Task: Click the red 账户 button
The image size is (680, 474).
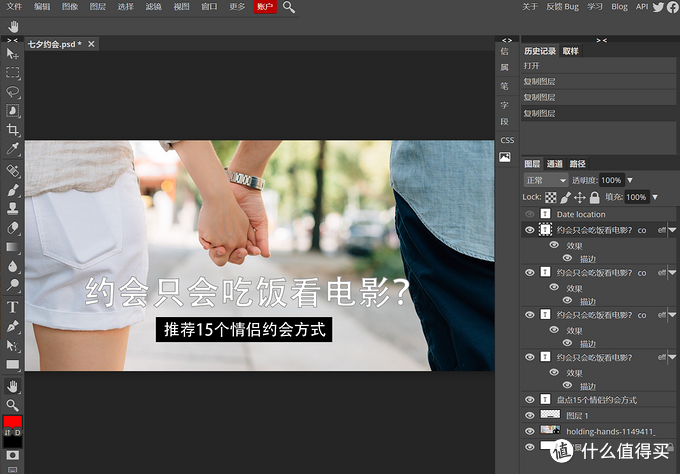Action: point(265,7)
